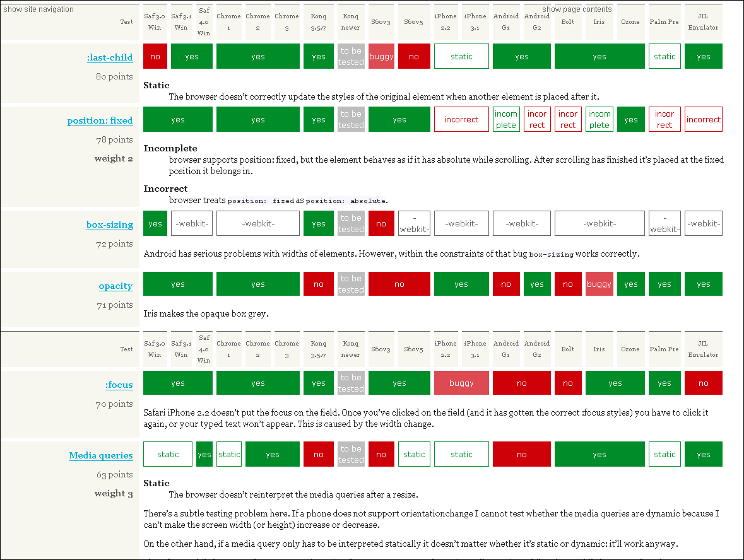744x560 pixels.
Task: Click the S60v5 'no' cell for :last-child
Action: (x=414, y=56)
